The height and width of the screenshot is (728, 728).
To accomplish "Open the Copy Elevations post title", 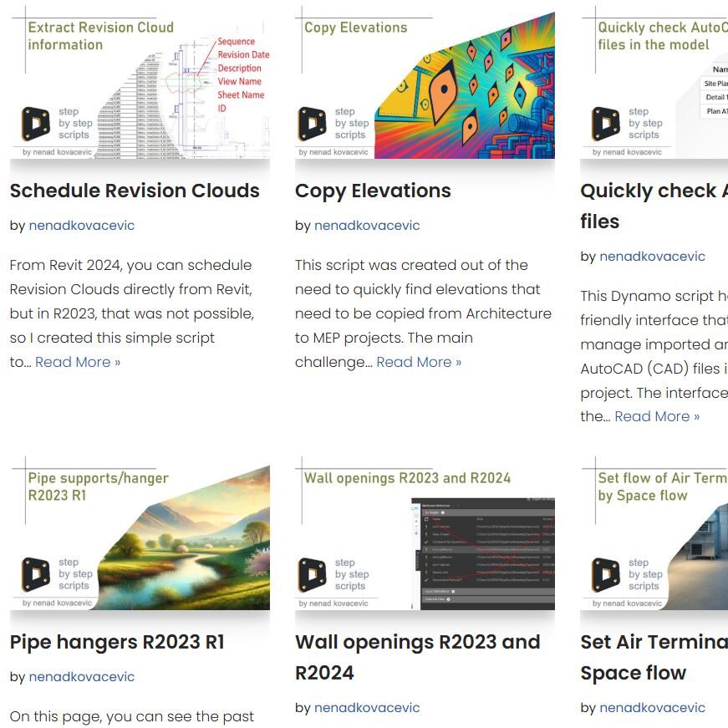I will tap(373, 191).
